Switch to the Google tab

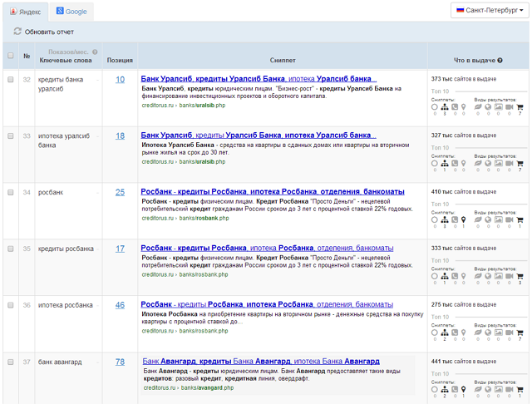pos(71,12)
